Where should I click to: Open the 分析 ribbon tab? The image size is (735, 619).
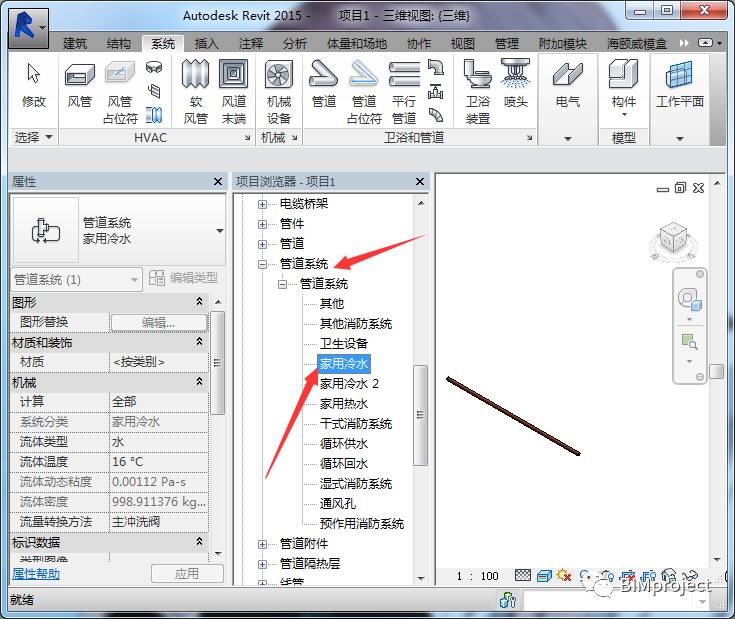pos(295,44)
